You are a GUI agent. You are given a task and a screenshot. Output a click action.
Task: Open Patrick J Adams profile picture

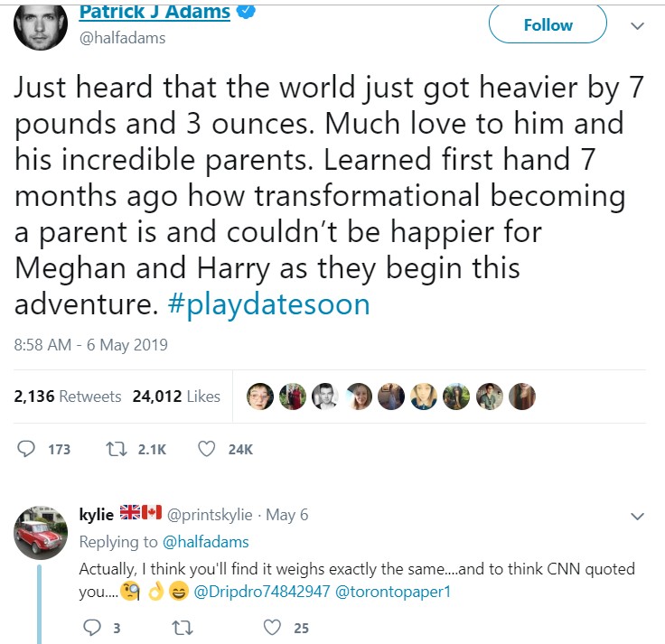(x=41, y=25)
